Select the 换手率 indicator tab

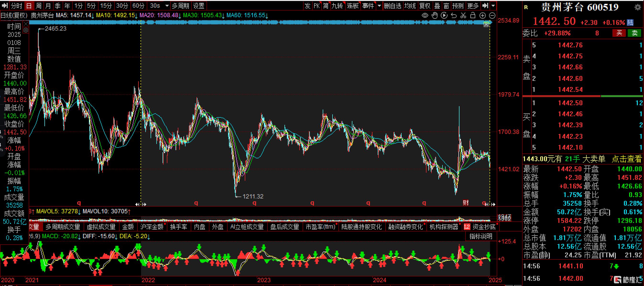(179, 227)
